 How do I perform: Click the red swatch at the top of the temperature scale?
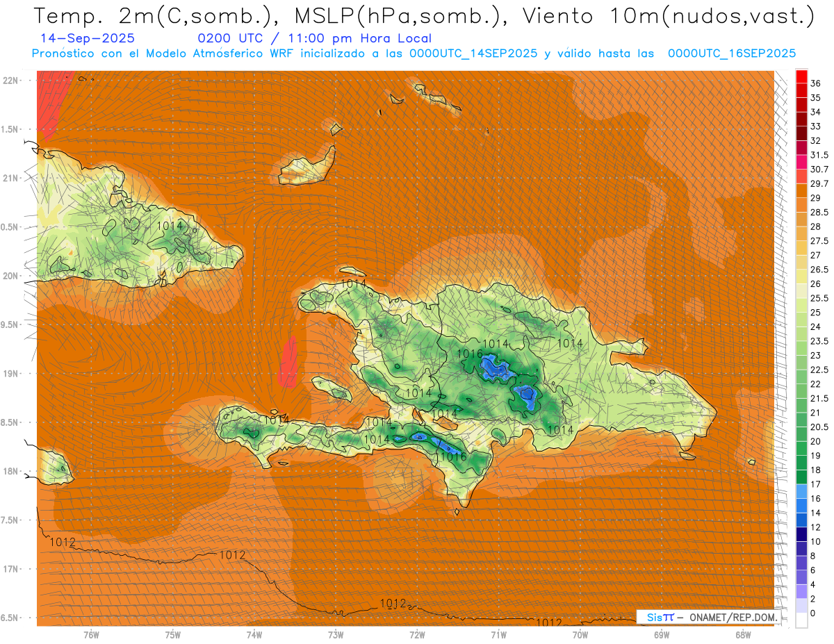801,75
